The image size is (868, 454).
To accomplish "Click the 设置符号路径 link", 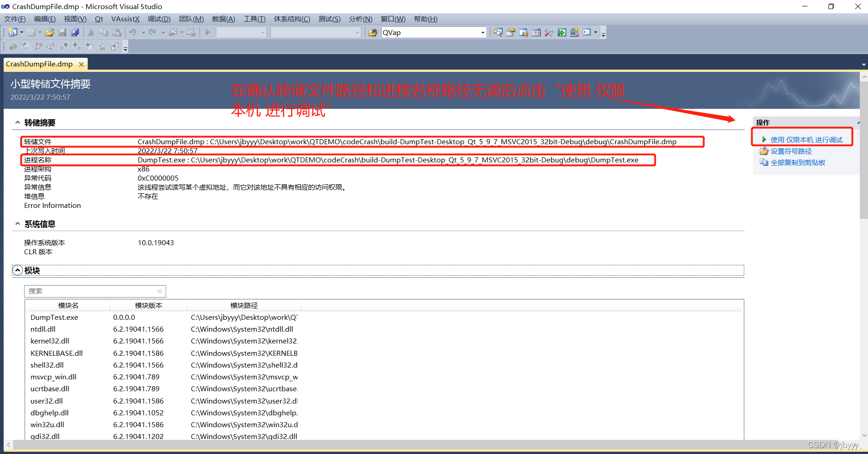I will 791,151.
